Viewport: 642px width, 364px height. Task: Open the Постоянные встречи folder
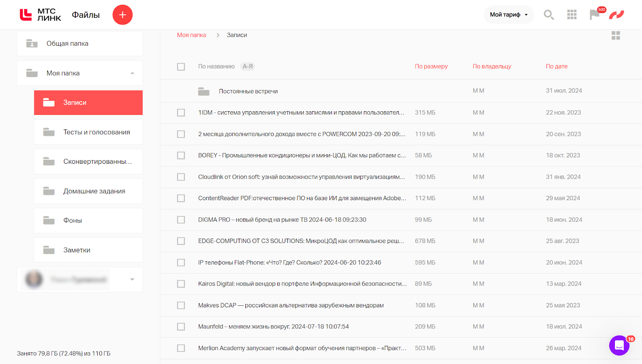[x=248, y=91]
